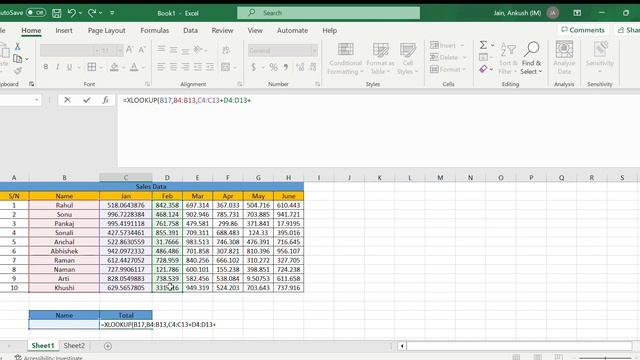640x360 pixels.
Task: Click the AutoSum sigma icon
Action: click(483, 45)
